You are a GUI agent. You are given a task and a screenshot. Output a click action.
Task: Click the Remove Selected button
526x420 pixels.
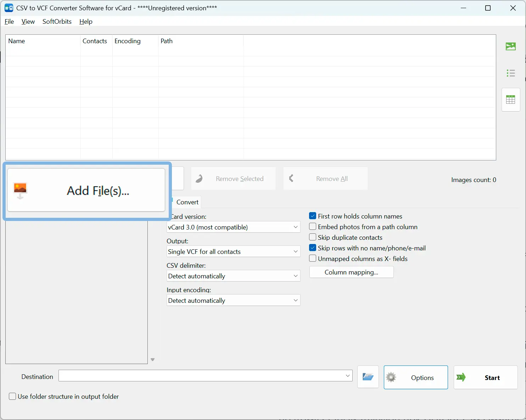pos(233,178)
